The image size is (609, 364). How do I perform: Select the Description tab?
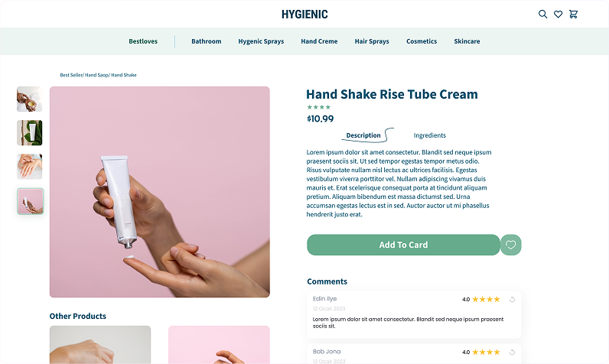[x=363, y=135]
